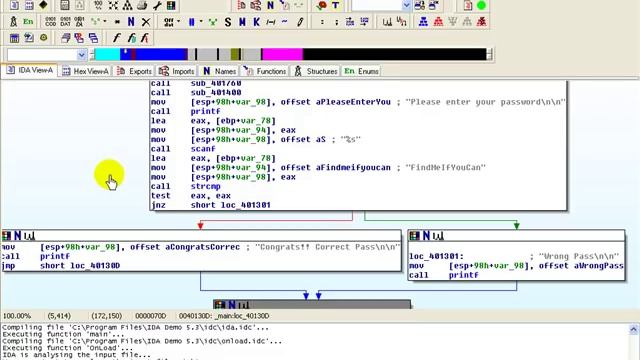
Task: Click the graph icon in Congrats node header
Action: pos(29,236)
